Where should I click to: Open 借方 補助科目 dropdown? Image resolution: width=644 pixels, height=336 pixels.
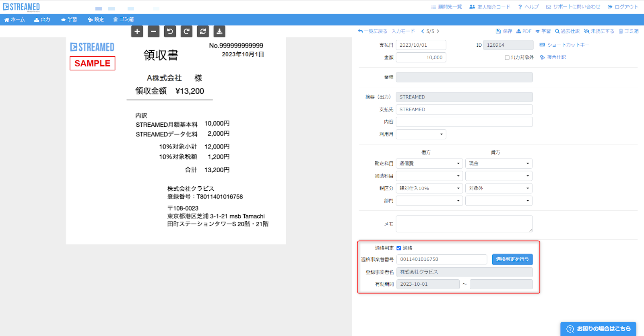tap(429, 176)
